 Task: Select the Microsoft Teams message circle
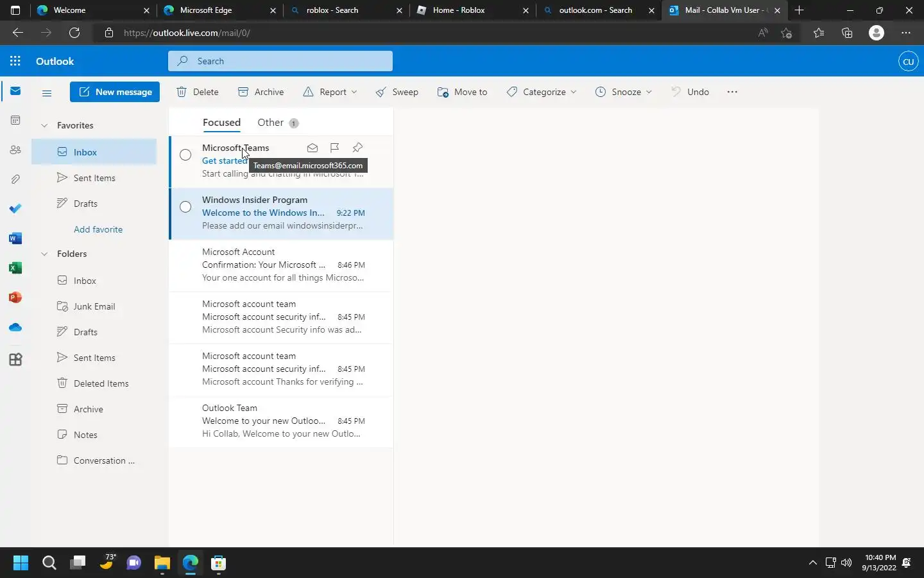coord(185,155)
